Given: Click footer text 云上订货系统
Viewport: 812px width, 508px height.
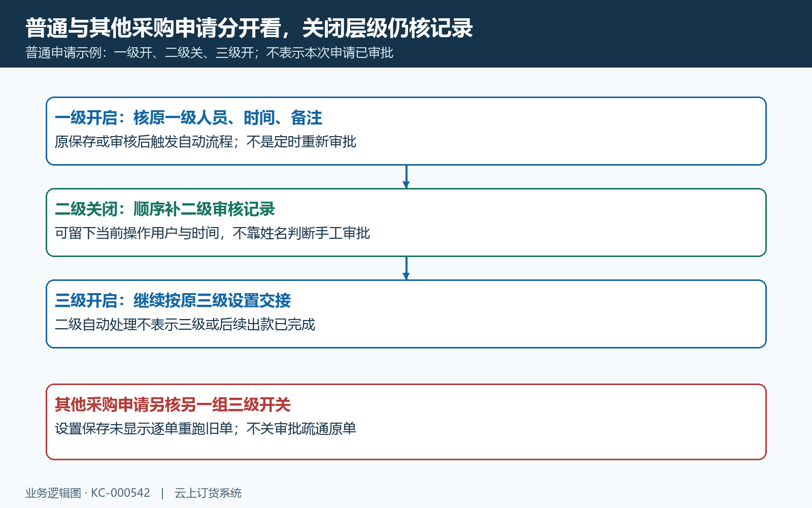Looking at the screenshot, I should point(208,493).
